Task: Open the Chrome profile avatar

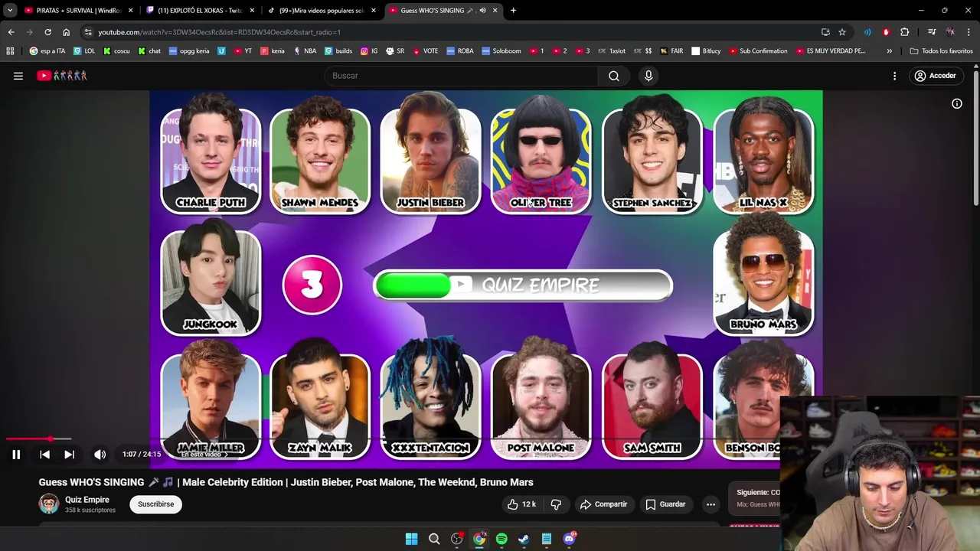Action: pos(950,32)
